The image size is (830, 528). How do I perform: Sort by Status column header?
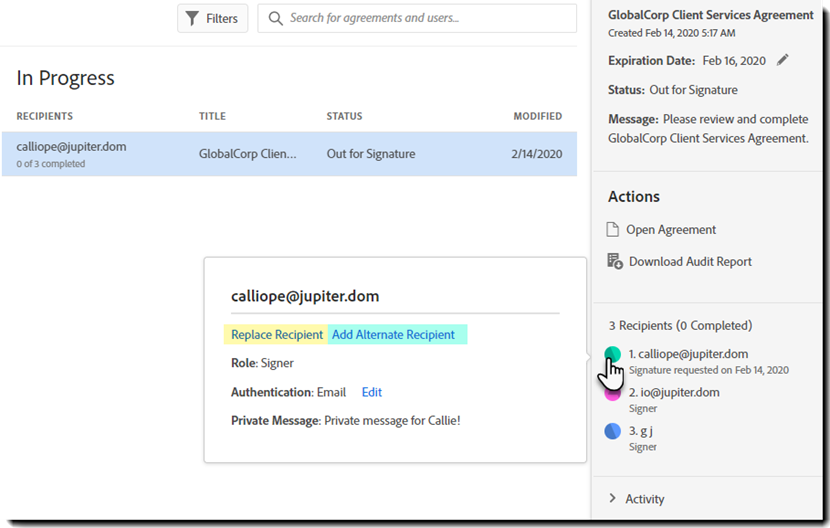click(344, 116)
